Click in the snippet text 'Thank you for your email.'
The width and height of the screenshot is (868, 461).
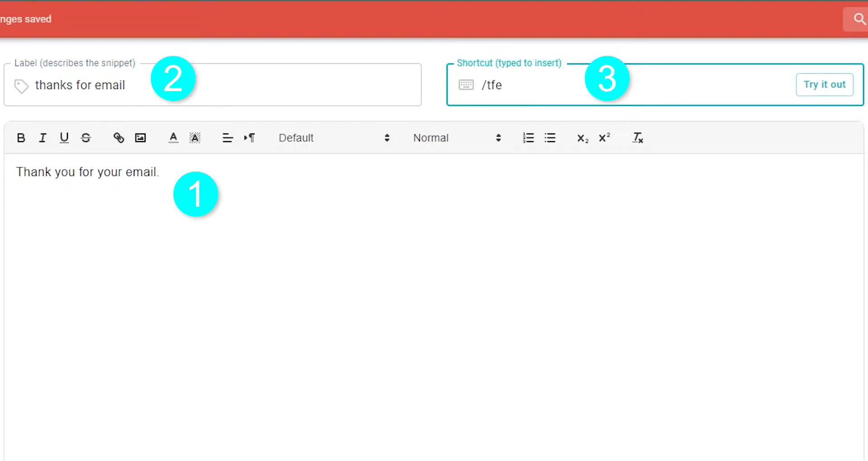coord(88,172)
